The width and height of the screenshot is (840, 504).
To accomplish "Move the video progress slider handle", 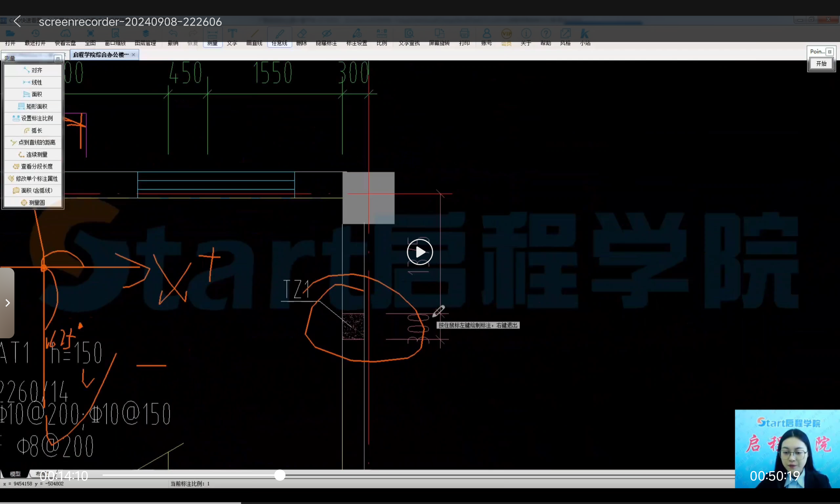I will (280, 475).
